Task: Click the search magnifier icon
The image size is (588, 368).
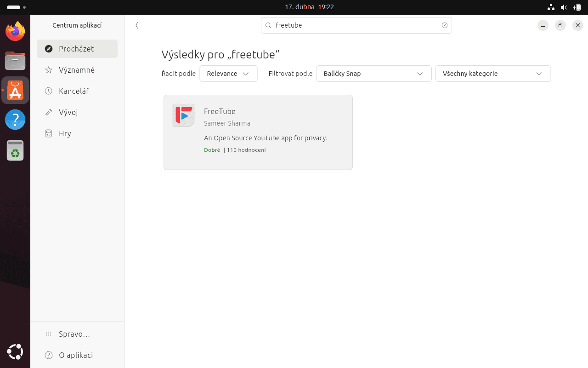Action: coord(268,25)
